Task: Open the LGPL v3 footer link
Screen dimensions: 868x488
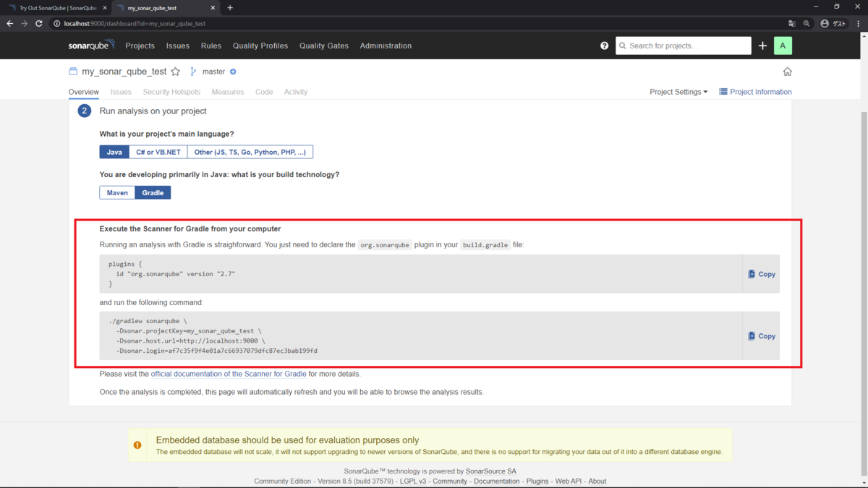Action: point(414,481)
